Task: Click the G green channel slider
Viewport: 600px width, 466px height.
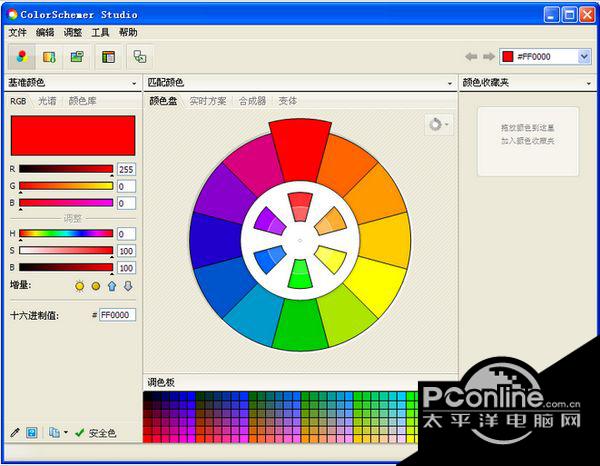Action: [66, 186]
